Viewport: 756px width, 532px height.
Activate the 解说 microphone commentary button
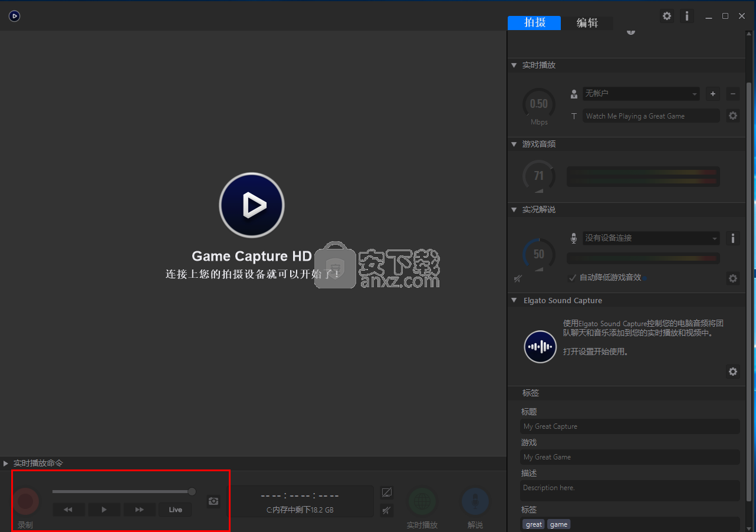click(475, 501)
